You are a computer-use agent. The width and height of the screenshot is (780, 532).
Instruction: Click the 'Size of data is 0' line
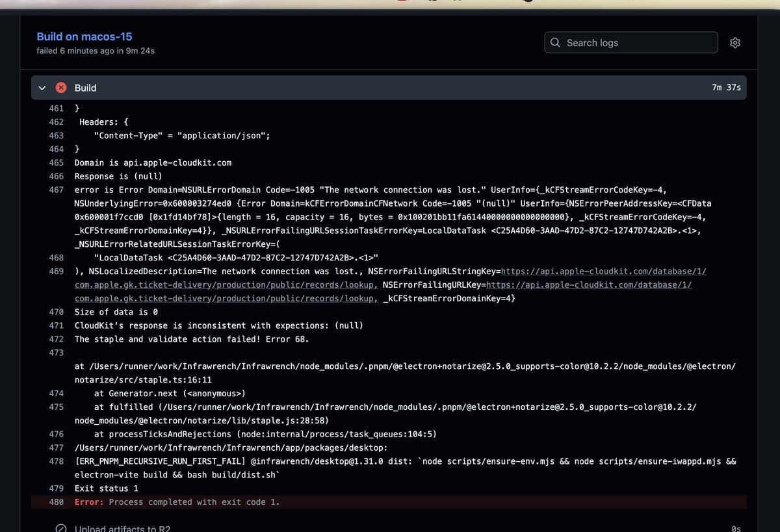coord(116,312)
